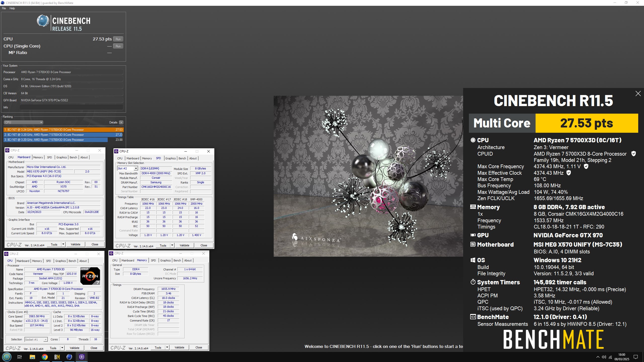This screenshot has height=362, width=644.
Task: Click the rendered Cinebench scene image
Action: [x=368, y=176]
